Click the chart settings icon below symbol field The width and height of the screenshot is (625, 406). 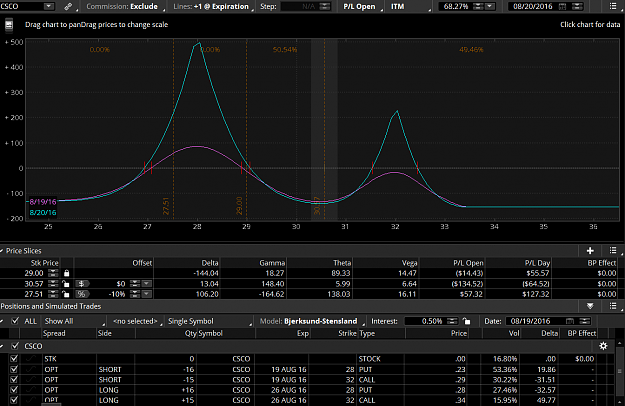9,25
